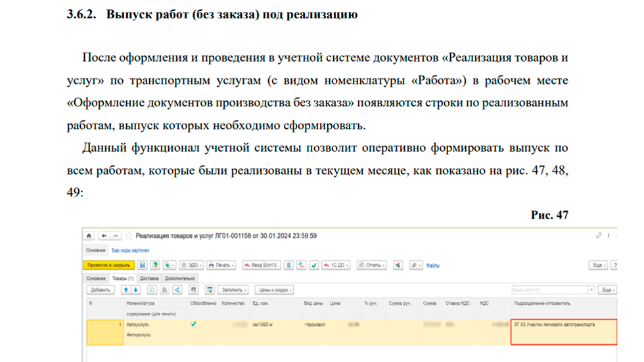Click the Добавить button
Viewport: 644px width, 362px height.
(x=100, y=290)
